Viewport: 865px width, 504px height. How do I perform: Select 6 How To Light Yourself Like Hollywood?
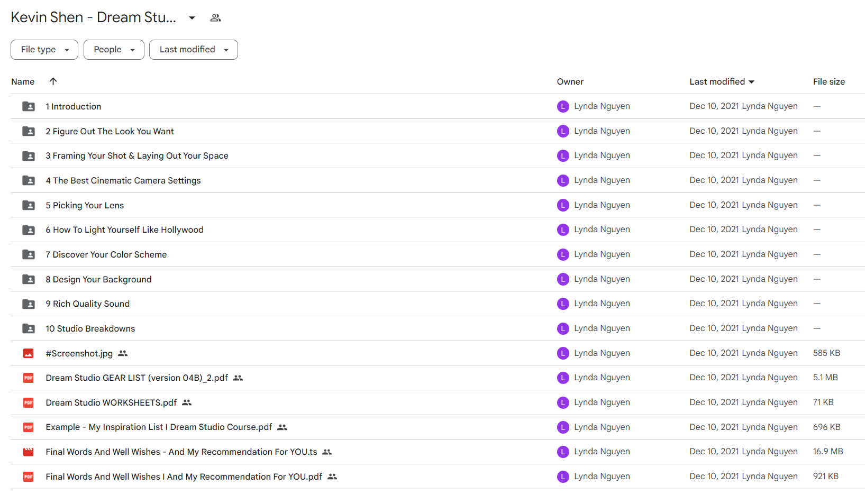pos(124,230)
